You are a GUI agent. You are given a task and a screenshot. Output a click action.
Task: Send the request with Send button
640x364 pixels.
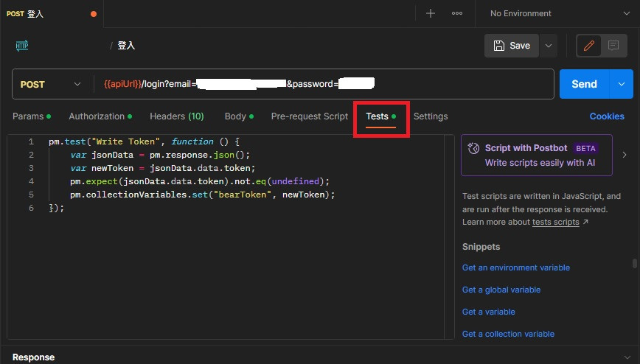[584, 84]
